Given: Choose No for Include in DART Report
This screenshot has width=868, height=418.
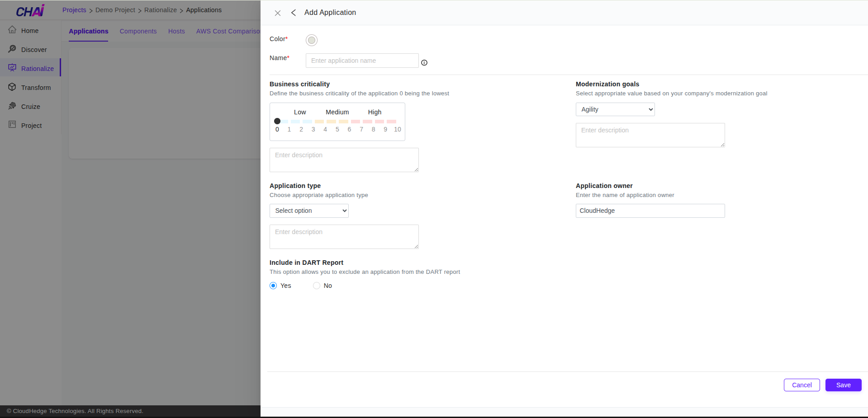Looking at the screenshot, I should pos(316,286).
